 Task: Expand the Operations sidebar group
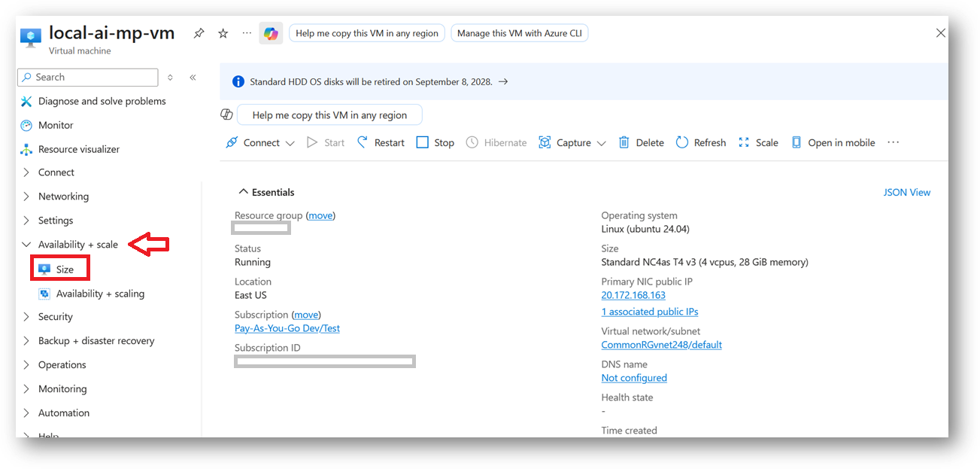26,365
